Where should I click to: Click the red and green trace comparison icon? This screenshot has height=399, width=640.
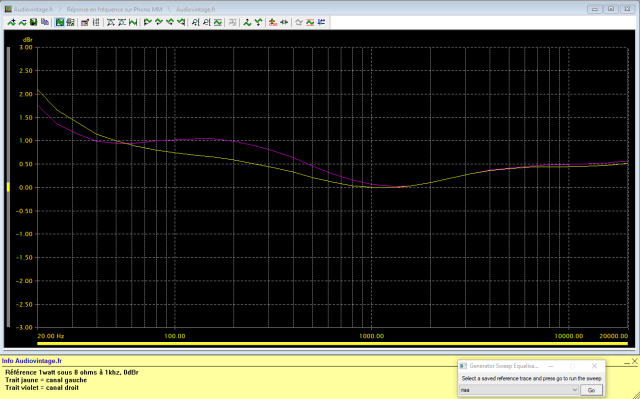pos(310,22)
